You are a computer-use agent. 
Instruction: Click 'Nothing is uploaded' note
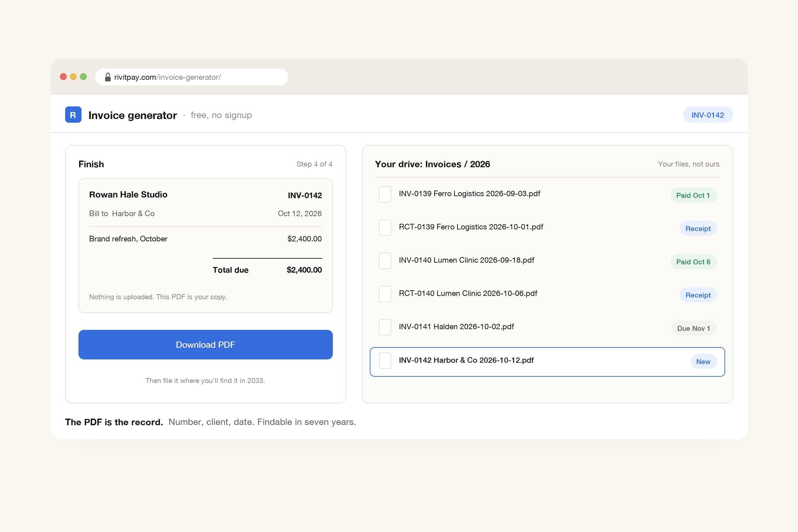[158, 297]
